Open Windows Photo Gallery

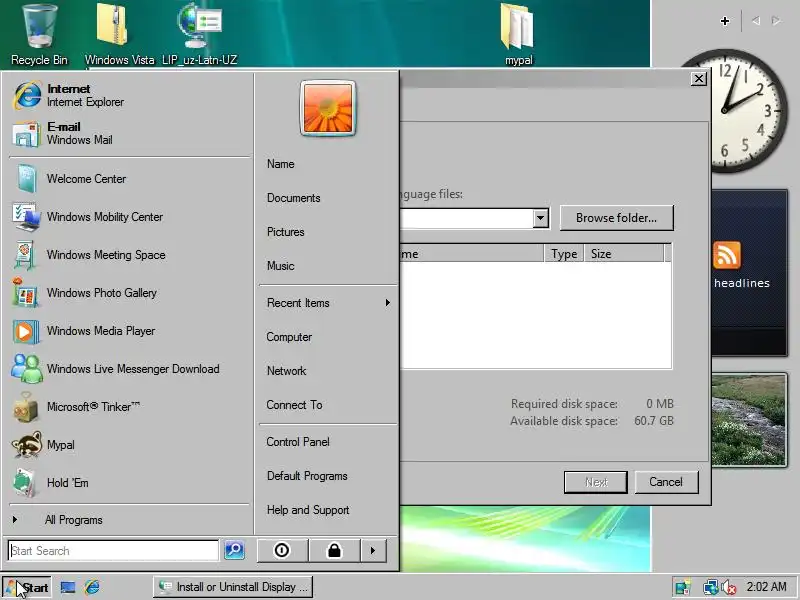tap(130, 293)
